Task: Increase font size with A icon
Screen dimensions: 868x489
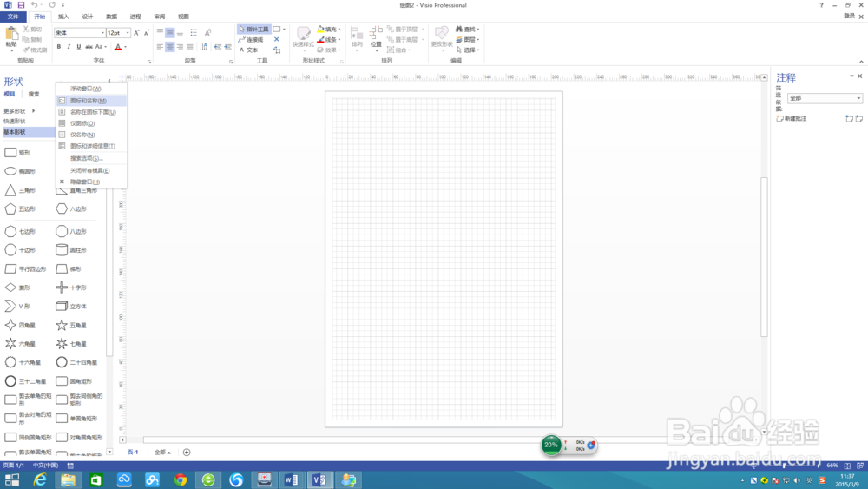Action: point(136,33)
